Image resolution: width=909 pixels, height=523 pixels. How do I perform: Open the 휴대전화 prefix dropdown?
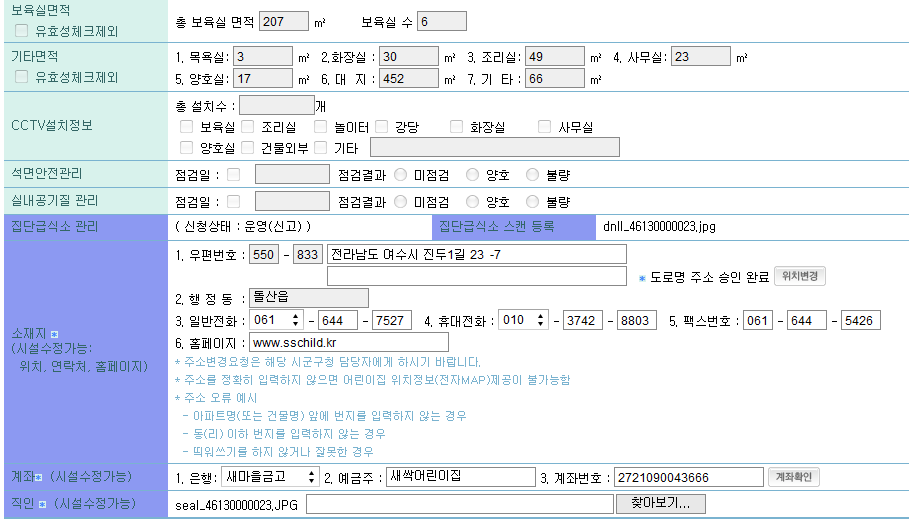tap(523, 320)
